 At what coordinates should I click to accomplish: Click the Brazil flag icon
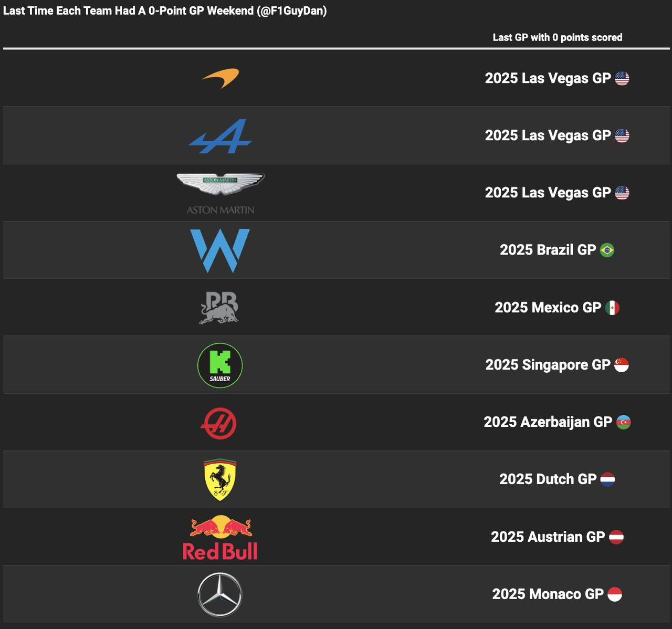pyautogui.click(x=607, y=250)
